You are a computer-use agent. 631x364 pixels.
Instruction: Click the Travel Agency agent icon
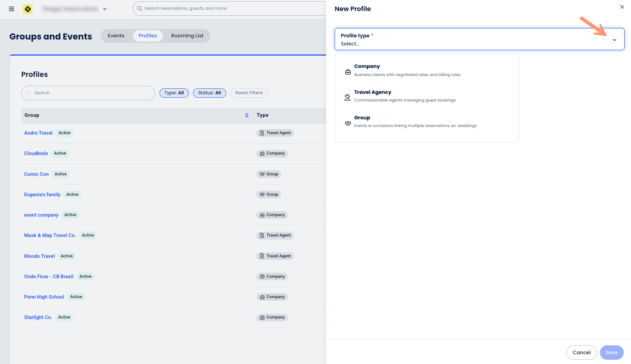347,98
